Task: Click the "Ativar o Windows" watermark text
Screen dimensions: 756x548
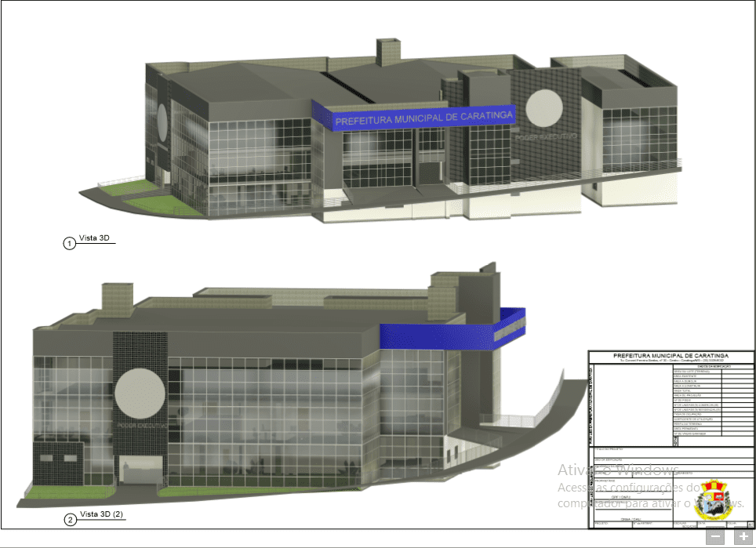Action: tap(618, 470)
